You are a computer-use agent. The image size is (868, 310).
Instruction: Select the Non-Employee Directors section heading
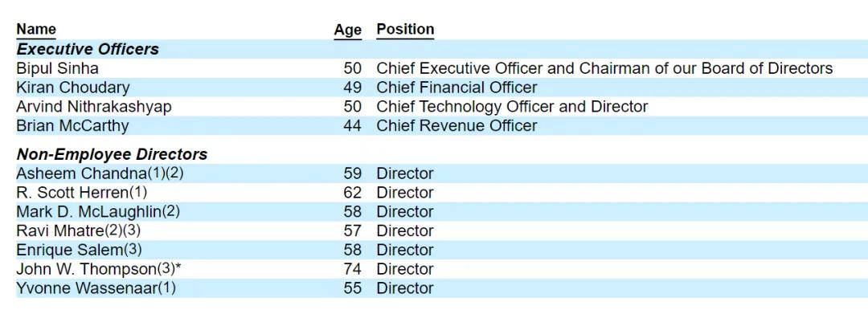(x=112, y=154)
